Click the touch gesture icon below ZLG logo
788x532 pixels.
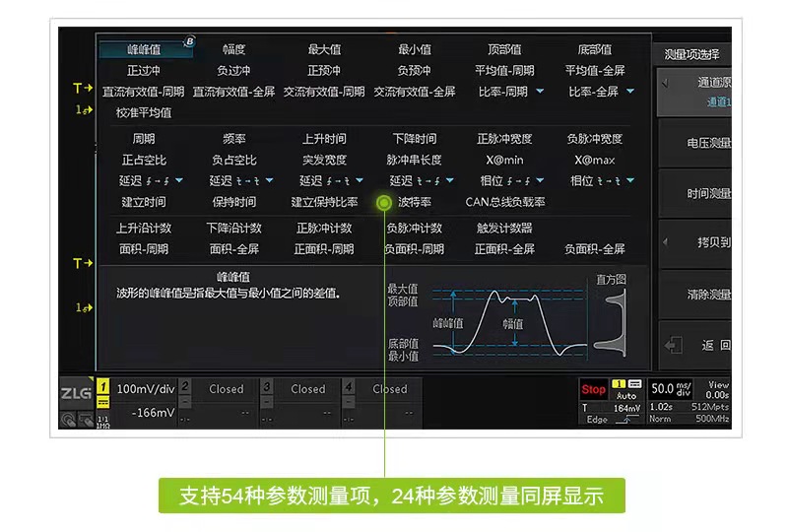click(68, 419)
